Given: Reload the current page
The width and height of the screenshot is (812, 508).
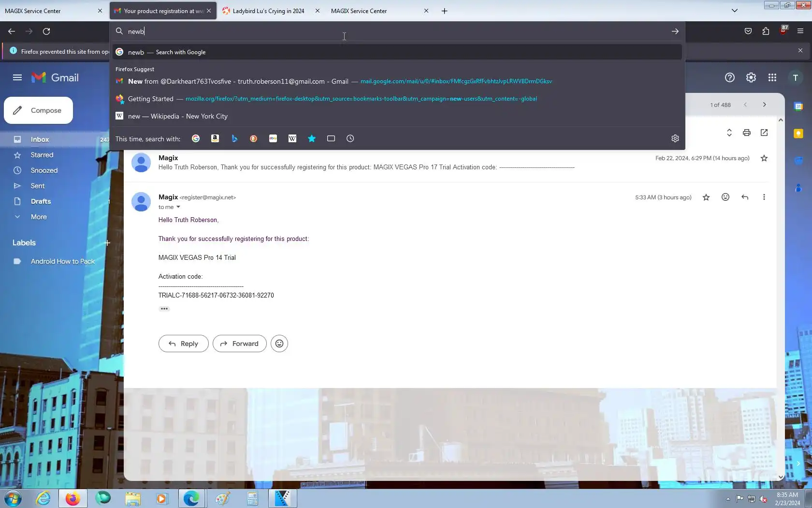Looking at the screenshot, I should [x=46, y=31].
